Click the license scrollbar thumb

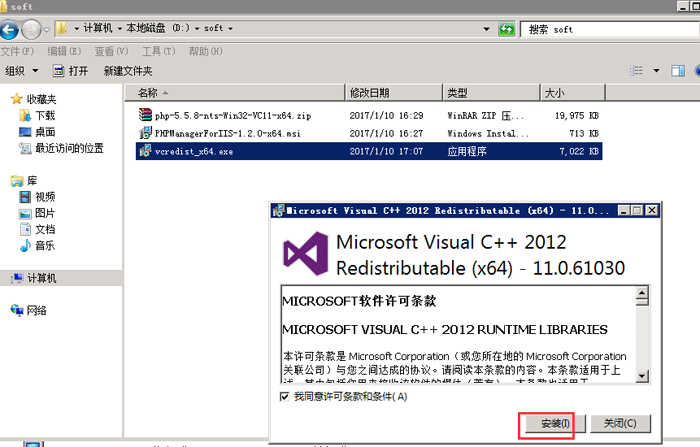pos(642,302)
